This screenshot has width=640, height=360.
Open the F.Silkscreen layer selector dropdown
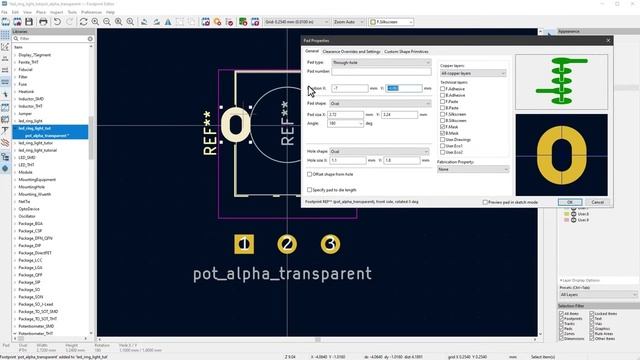pyautogui.click(x=391, y=22)
